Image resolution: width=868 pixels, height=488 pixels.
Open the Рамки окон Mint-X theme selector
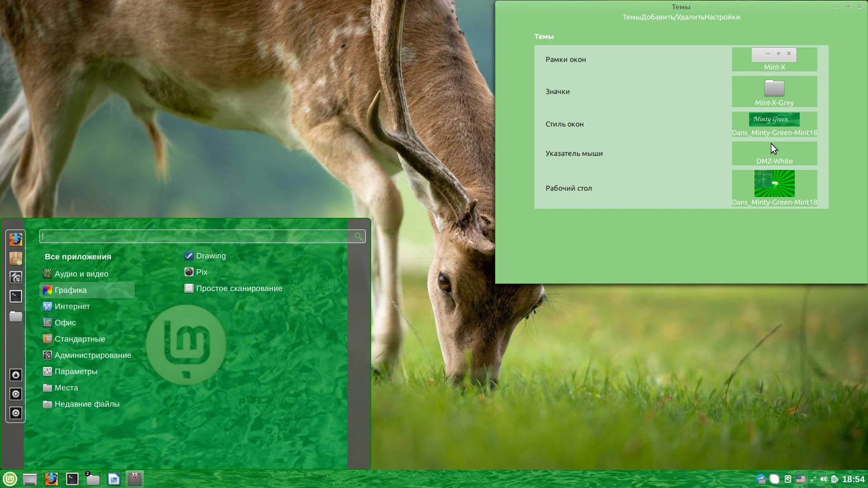click(x=774, y=60)
